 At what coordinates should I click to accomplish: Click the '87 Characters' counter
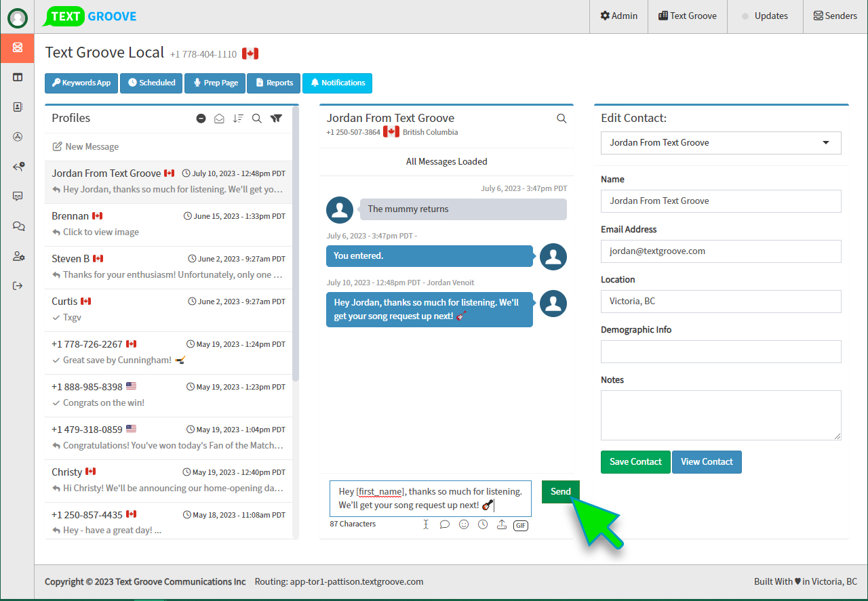[353, 524]
